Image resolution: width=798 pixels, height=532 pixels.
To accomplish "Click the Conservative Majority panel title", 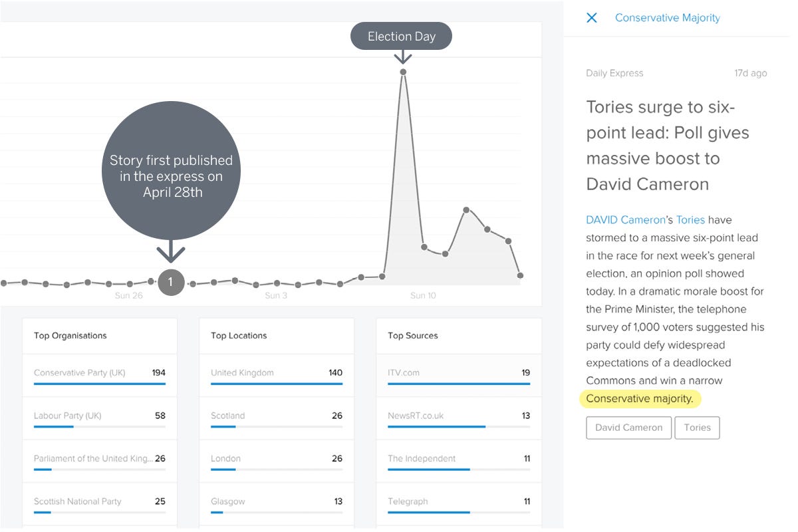I will tap(667, 18).
